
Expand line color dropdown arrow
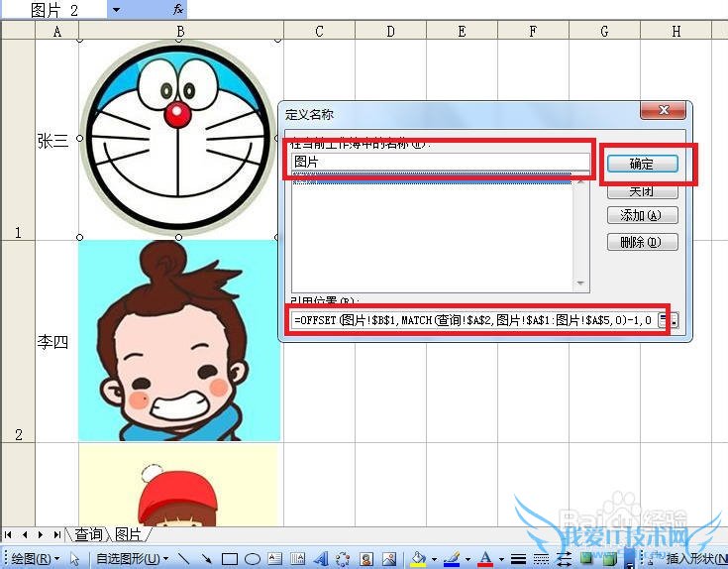(468, 559)
